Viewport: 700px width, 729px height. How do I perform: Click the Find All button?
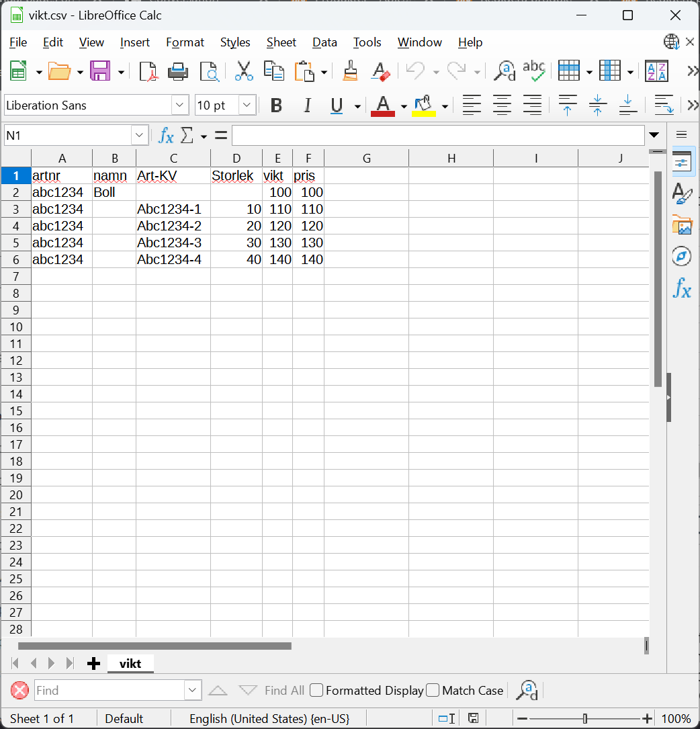tap(284, 690)
